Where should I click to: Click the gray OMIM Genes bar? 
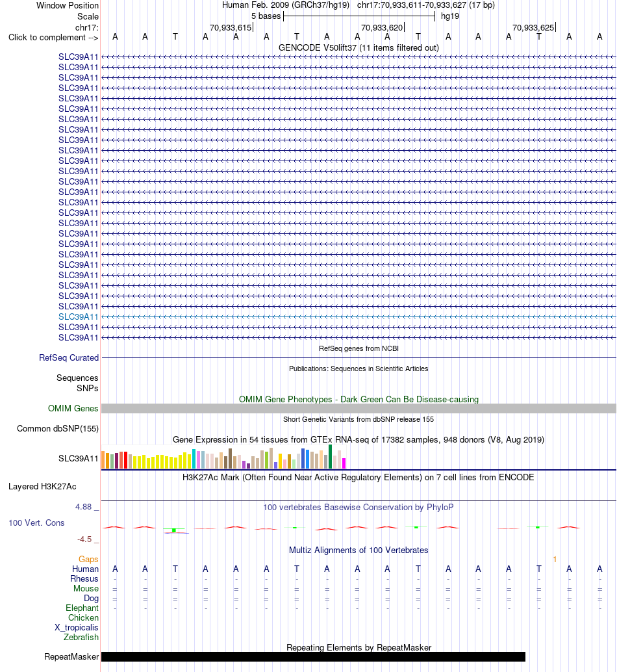tap(359, 408)
